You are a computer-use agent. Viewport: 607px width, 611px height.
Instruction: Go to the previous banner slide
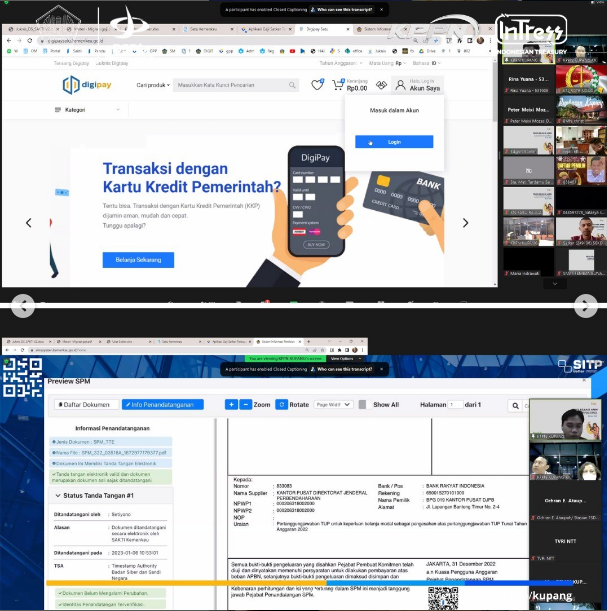[28, 223]
